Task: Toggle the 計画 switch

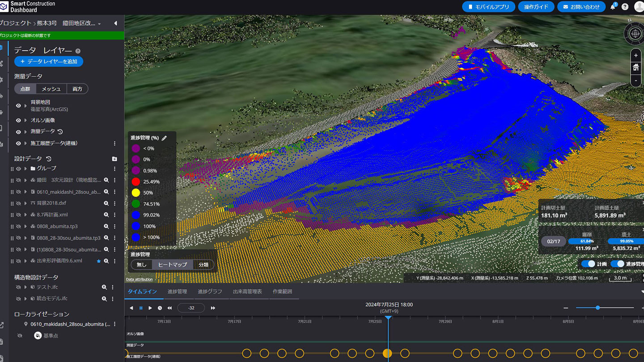Action: click(x=588, y=264)
